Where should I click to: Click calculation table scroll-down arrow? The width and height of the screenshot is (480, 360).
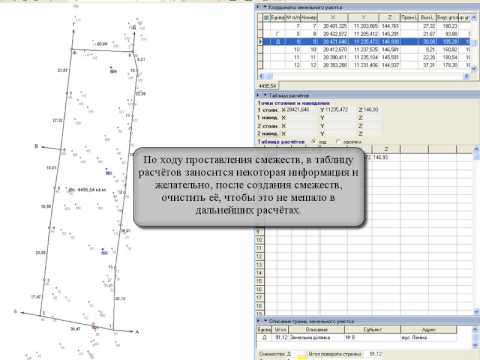(x=476, y=312)
